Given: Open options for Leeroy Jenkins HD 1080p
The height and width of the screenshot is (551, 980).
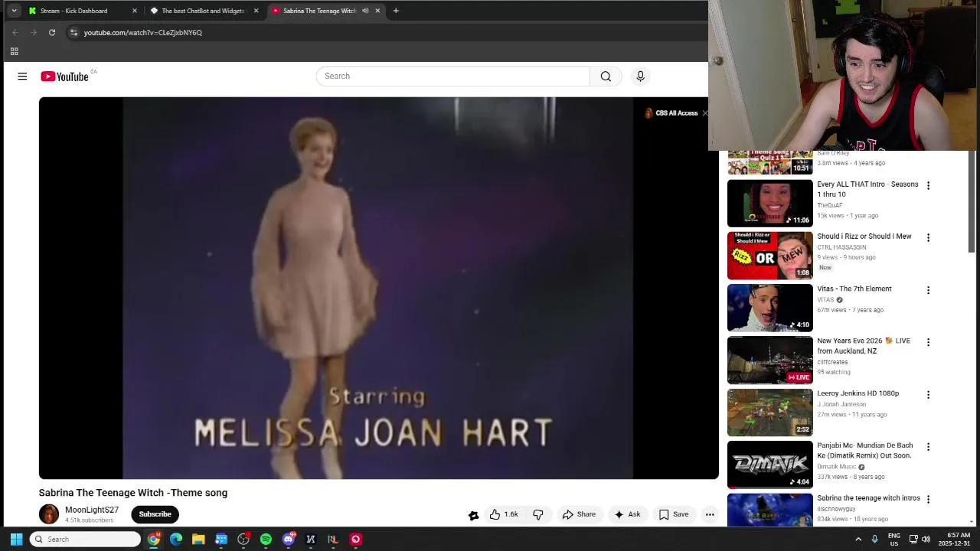Looking at the screenshot, I should tap(928, 394).
